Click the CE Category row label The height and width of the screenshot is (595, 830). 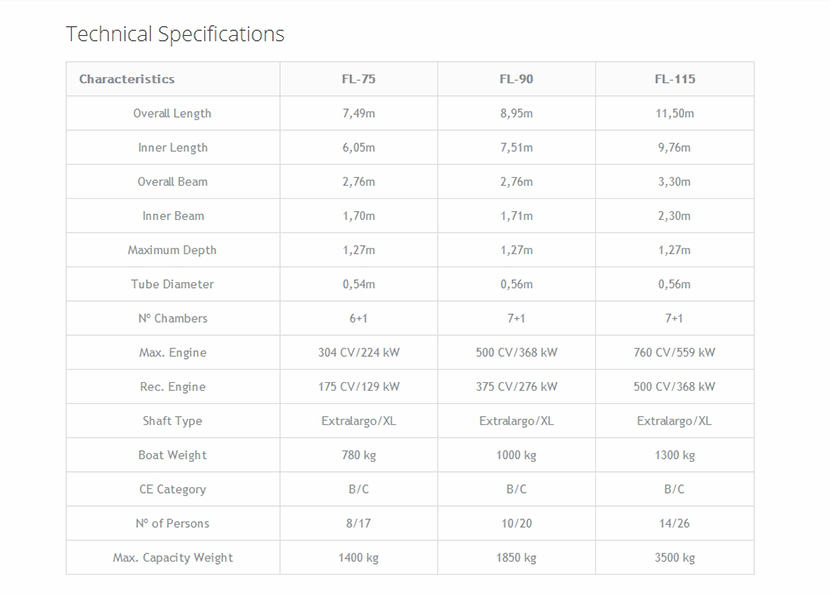(172, 489)
